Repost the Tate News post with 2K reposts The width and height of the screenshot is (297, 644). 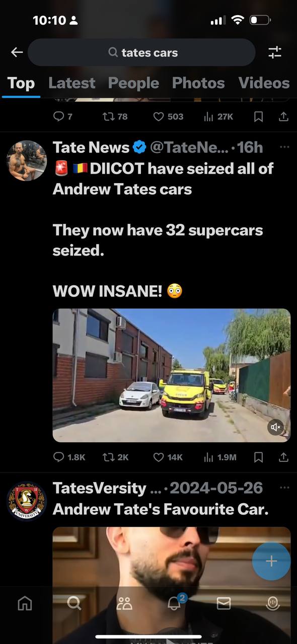pos(115,457)
